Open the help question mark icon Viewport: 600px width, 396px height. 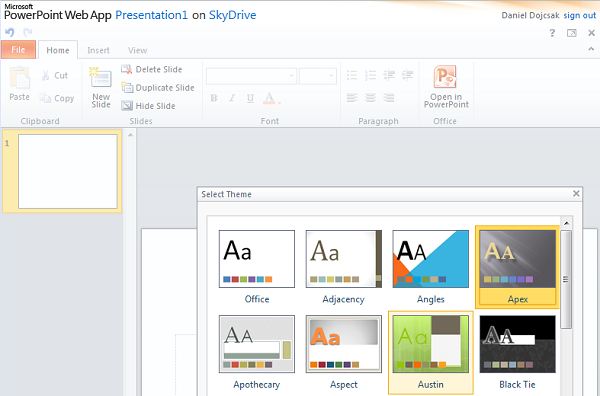tap(552, 33)
